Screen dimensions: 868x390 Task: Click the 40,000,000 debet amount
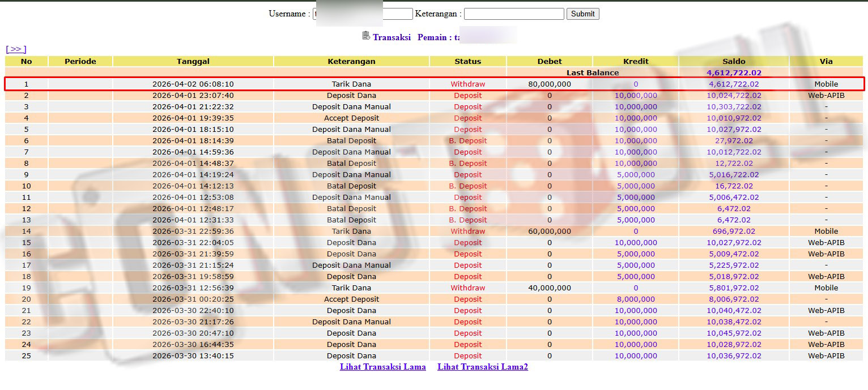click(550, 288)
